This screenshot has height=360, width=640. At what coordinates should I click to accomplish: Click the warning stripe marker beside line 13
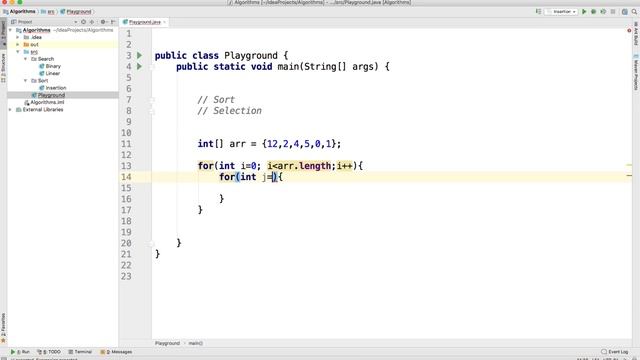coord(629,165)
